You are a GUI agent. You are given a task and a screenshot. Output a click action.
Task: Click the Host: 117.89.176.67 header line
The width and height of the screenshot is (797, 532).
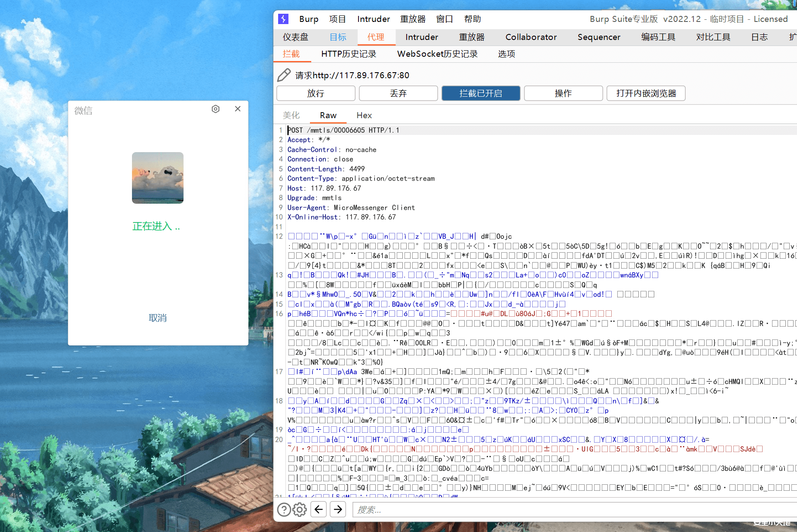click(324, 188)
